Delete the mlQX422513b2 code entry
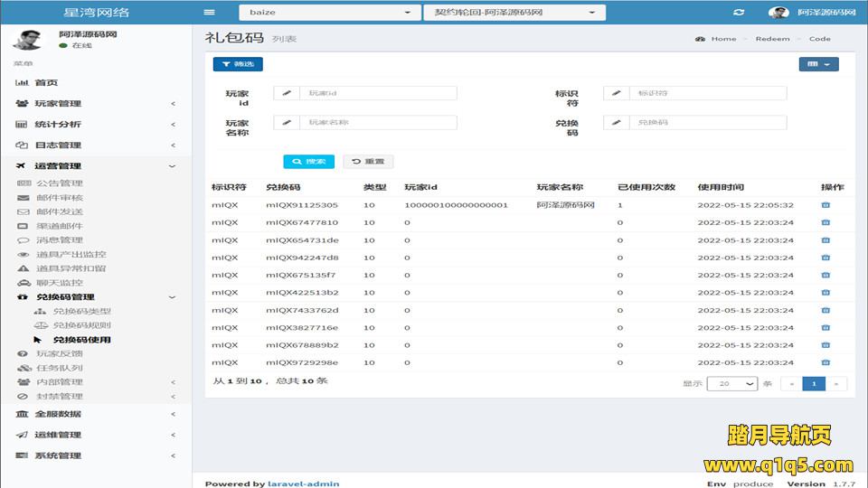This screenshot has width=868, height=488. [825, 293]
